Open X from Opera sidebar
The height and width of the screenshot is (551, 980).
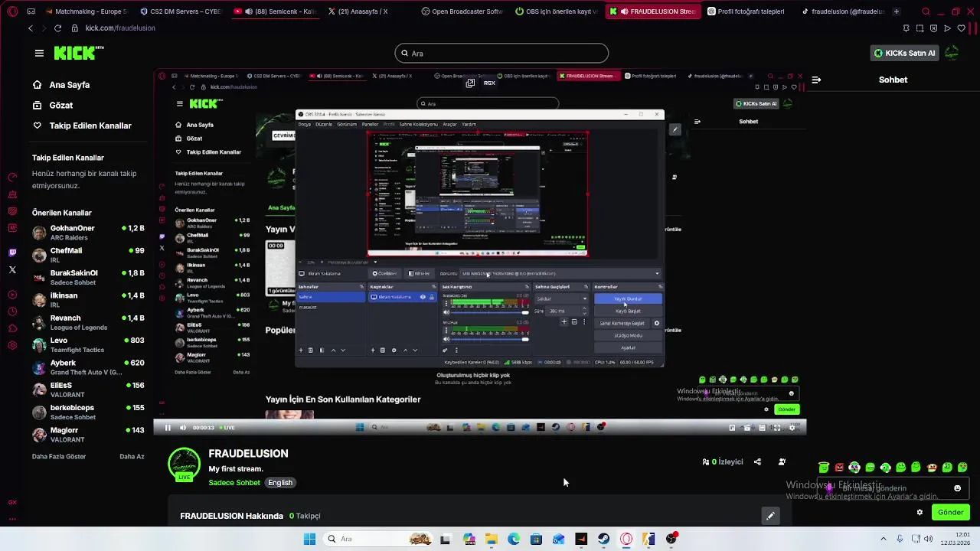pos(12,270)
